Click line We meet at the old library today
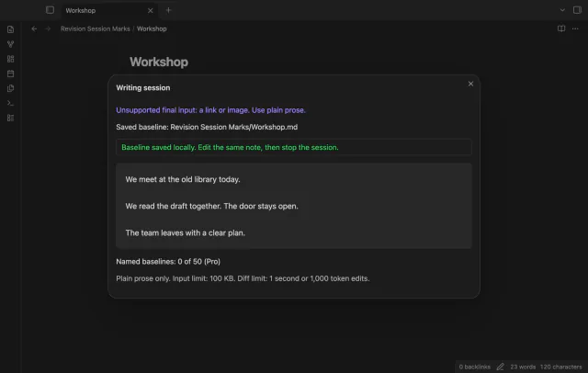 [x=183, y=179]
